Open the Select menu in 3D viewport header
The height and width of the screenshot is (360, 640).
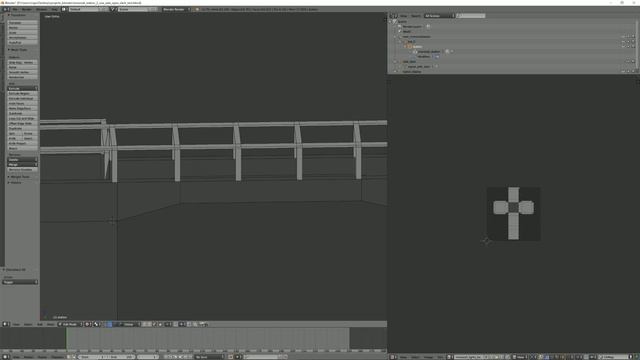pyautogui.click(x=28, y=324)
